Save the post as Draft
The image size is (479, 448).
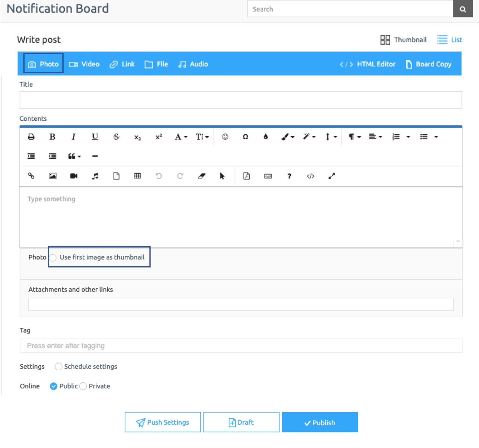(241, 422)
